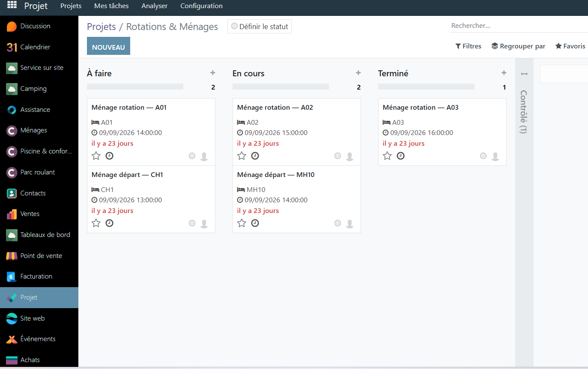This screenshot has width=588, height=369.
Task: Toggle status circle on Ménage départ — CH1
Action: click(x=192, y=223)
